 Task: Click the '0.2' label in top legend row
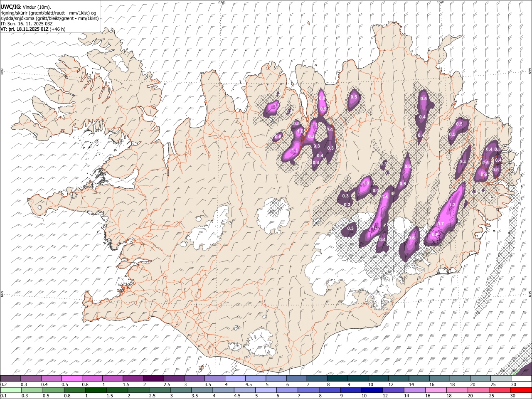click(x=3, y=384)
